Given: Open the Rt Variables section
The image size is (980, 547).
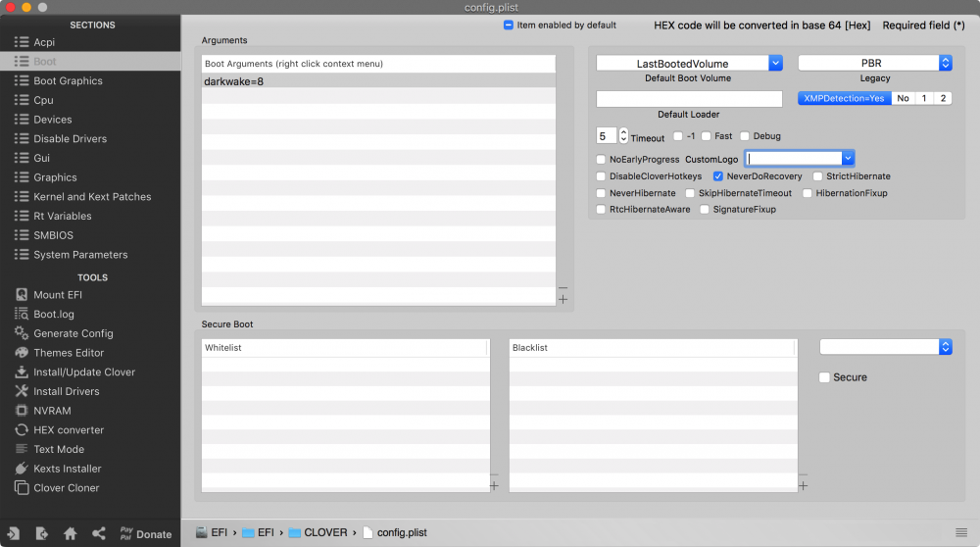Looking at the screenshot, I should pyautogui.click(x=90, y=216).
